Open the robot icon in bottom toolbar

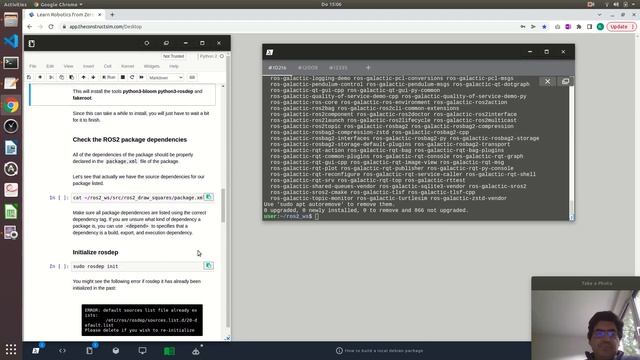pyautogui.click(x=196, y=351)
